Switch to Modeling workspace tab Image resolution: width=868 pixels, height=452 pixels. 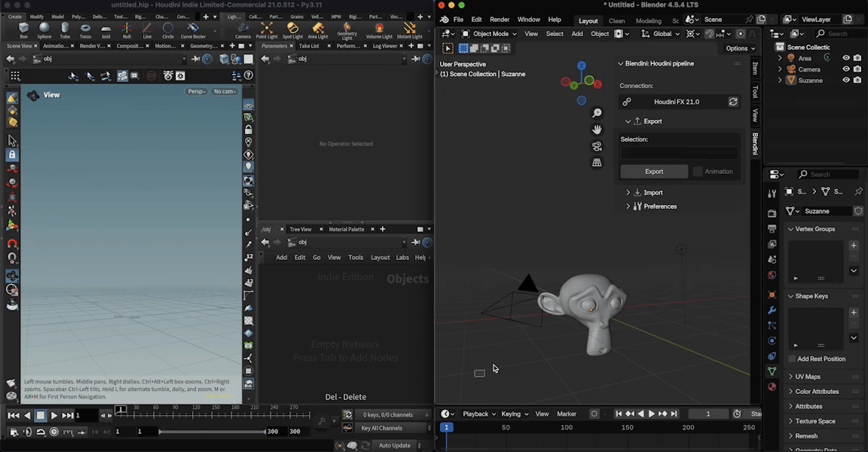pos(648,21)
